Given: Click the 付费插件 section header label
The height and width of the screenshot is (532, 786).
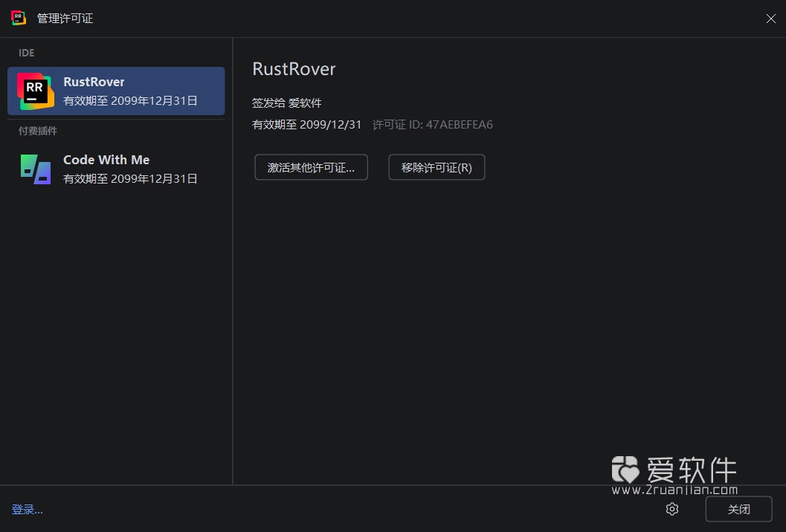Looking at the screenshot, I should (x=38, y=131).
